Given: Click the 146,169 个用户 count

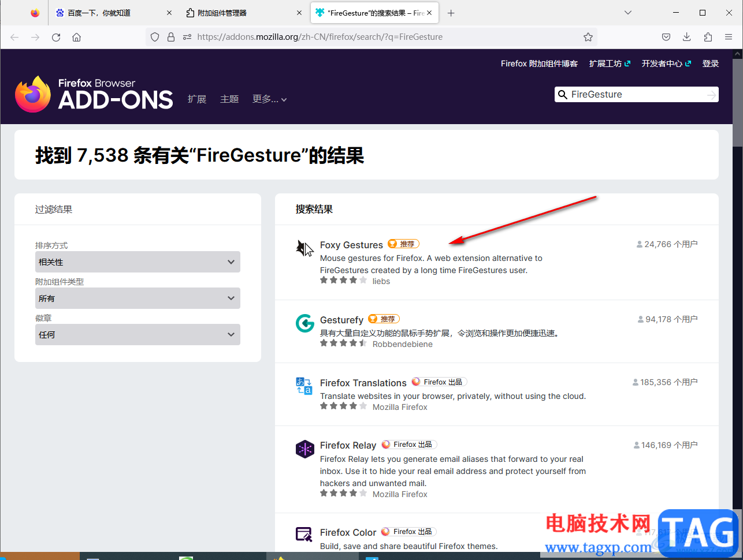Looking at the screenshot, I should 666,445.
